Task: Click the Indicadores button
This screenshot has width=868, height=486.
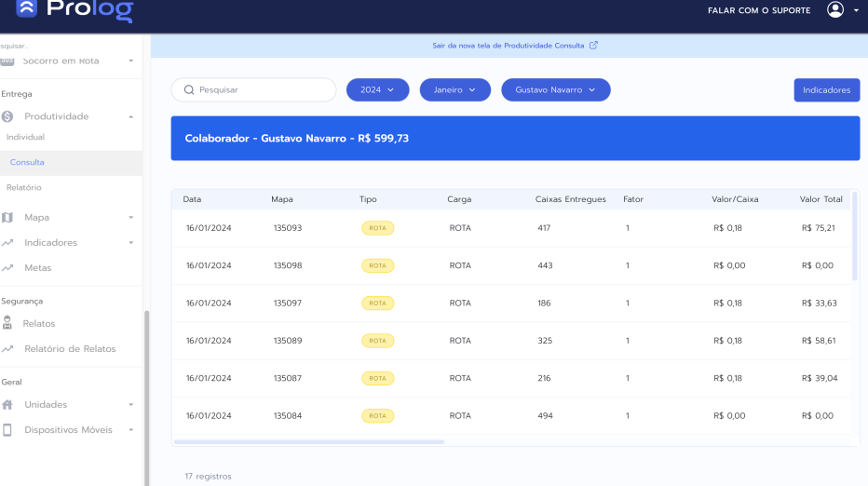Action: pyautogui.click(x=826, y=90)
